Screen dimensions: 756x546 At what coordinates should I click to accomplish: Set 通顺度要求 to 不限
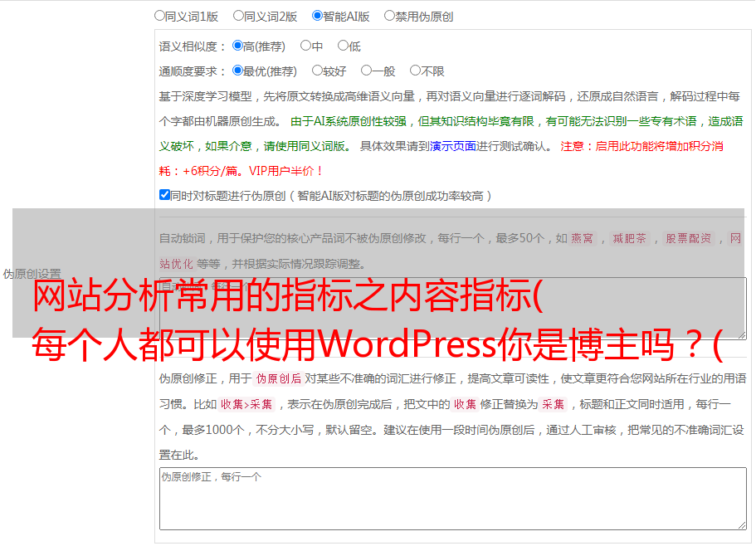(415, 71)
